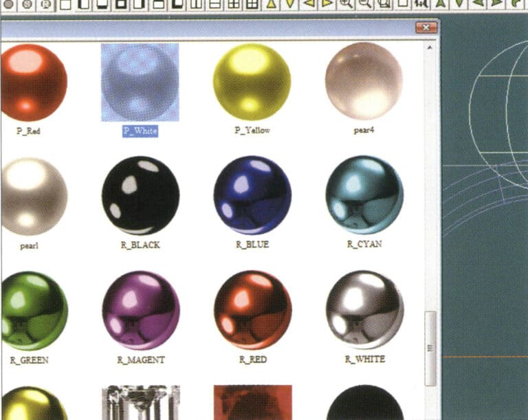Screen dimensions: 528x420
Task: Select the yellow-green sphere in bottom row
Action: [34, 404]
